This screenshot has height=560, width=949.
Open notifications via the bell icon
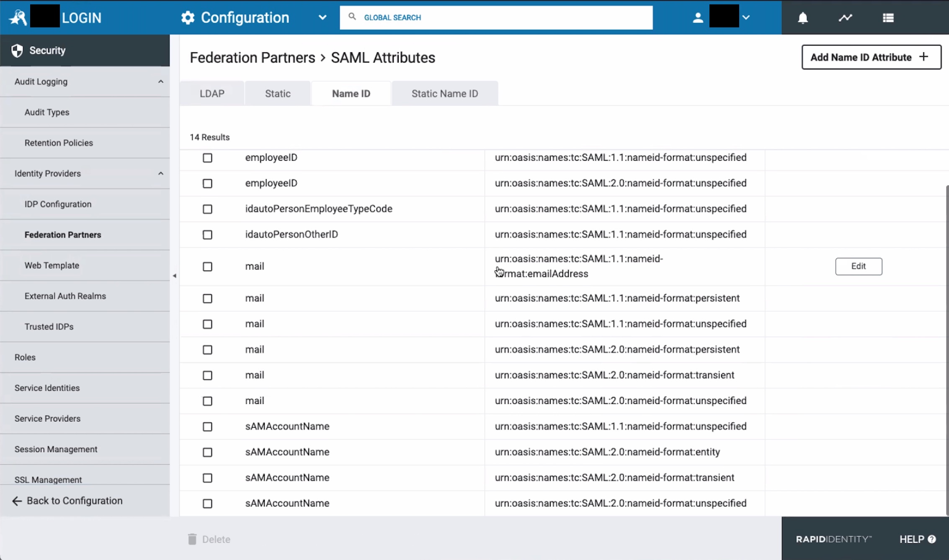pos(802,18)
